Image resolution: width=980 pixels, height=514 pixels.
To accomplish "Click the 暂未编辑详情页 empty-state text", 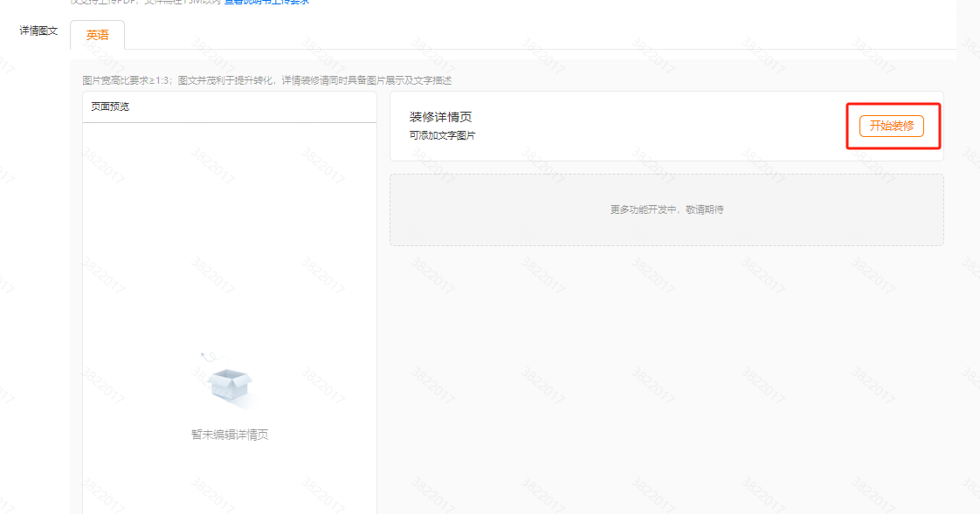I will coord(230,435).
